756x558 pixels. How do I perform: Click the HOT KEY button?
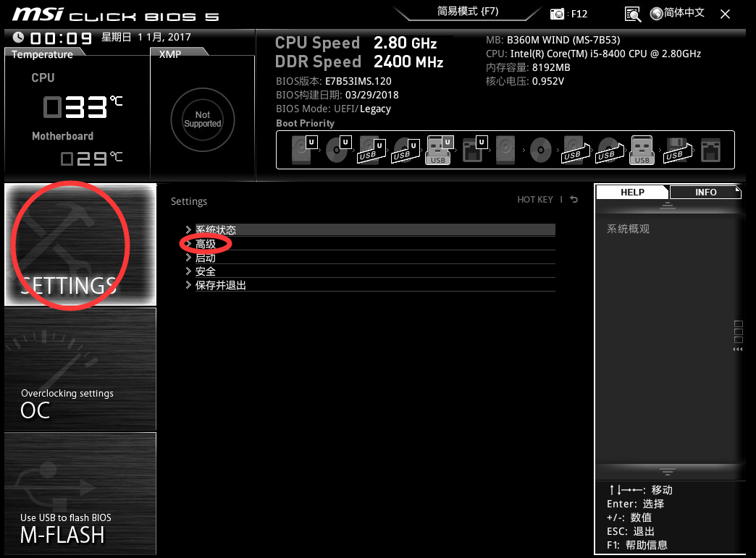[x=535, y=200]
